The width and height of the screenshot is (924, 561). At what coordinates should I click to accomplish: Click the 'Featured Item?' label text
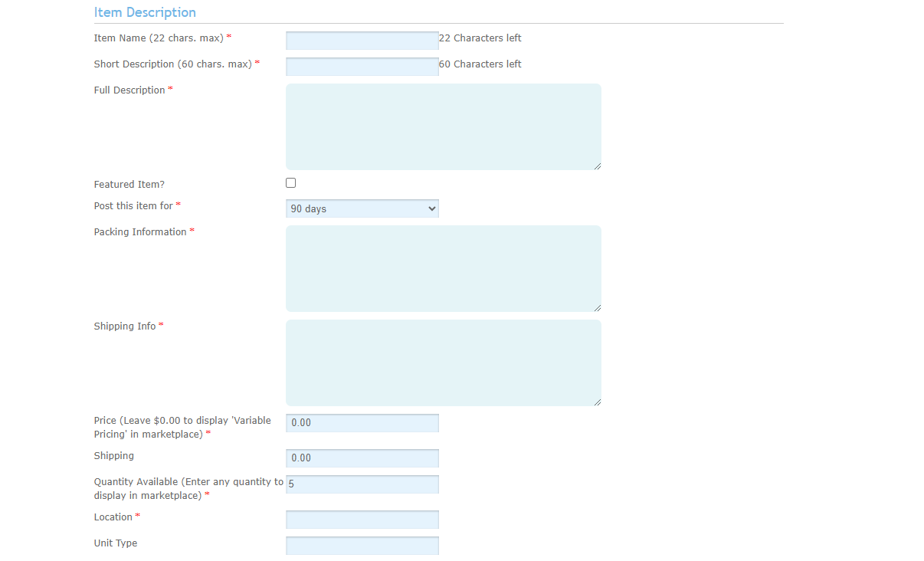[x=129, y=185]
